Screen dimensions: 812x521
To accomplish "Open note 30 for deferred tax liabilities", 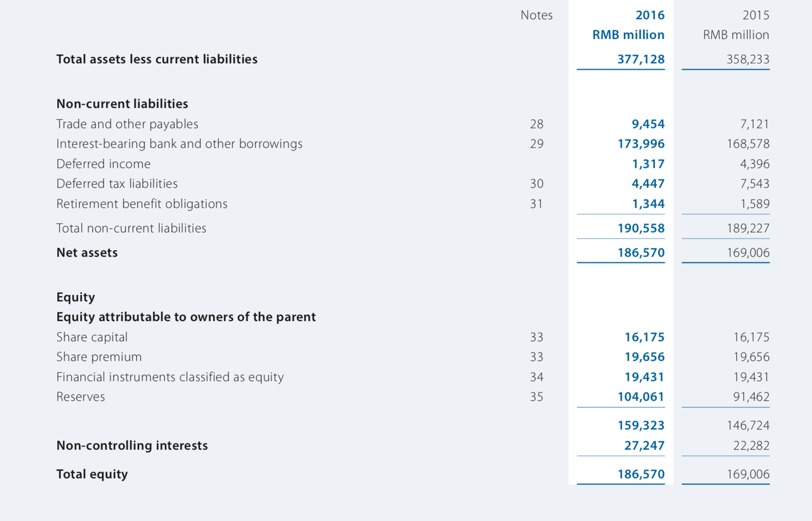I will (537, 184).
